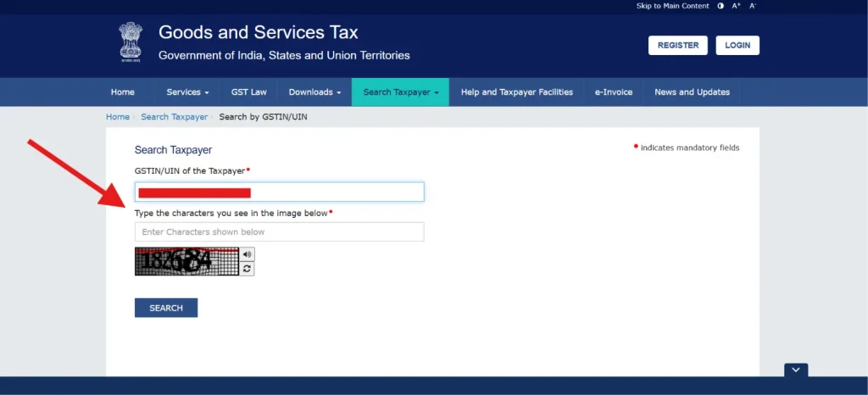Open the GST Law menu item
This screenshot has height=395, width=868.
(x=248, y=92)
